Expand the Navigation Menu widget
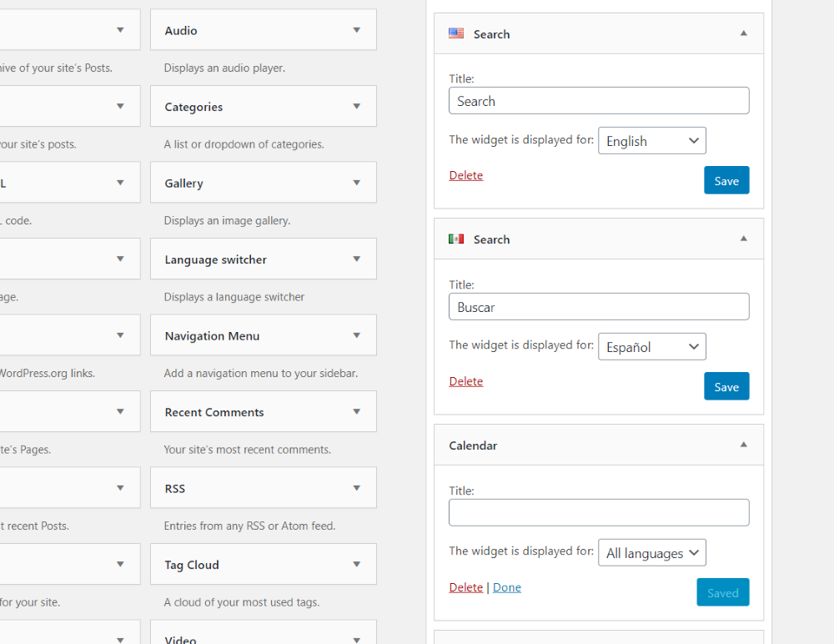834x644 pixels. coord(356,335)
